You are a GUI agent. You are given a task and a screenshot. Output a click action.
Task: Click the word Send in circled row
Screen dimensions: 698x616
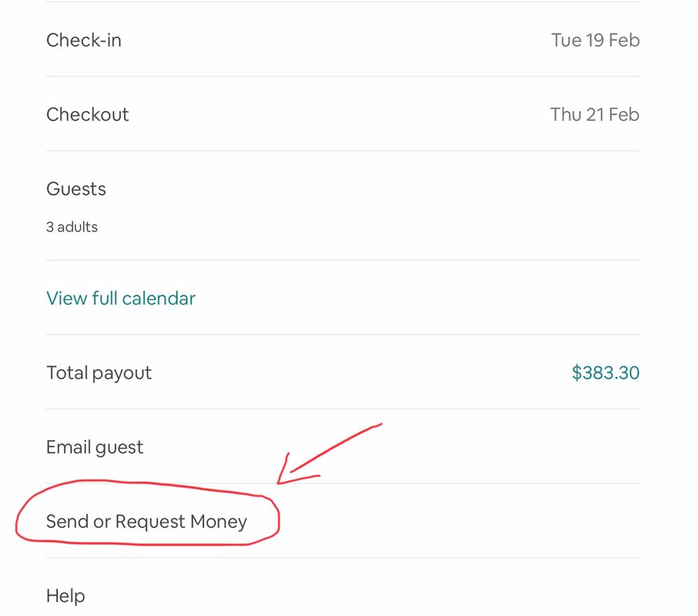pyautogui.click(x=67, y=522)
